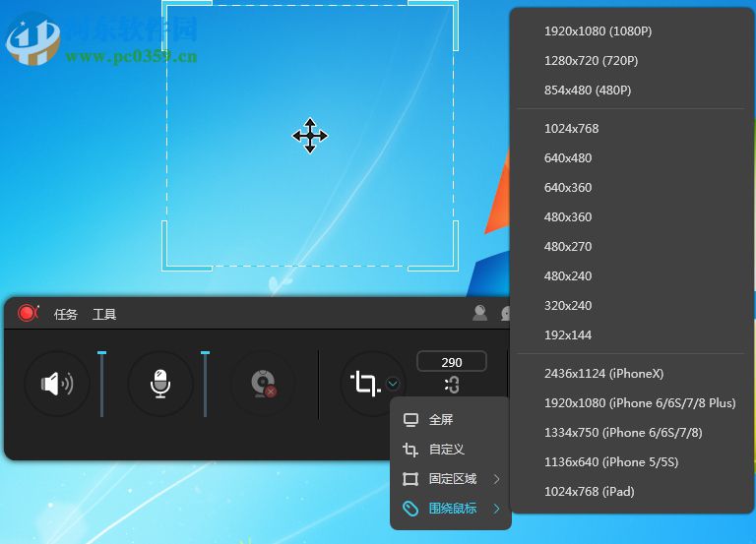Viewport: 756px width, 544px height.
Task: Adjust the microphone volume slider
Action: [206, 384]
